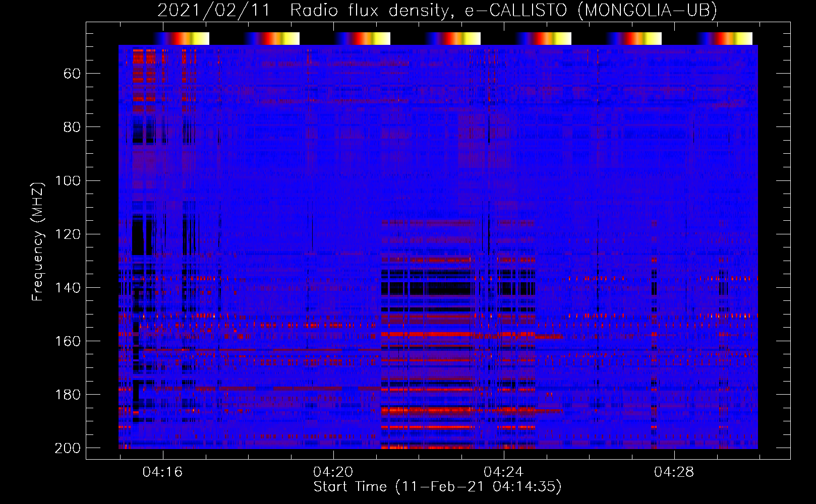816x504 pixels.
Task: Click the 180 frequency tick label
Action: point(68,395)
